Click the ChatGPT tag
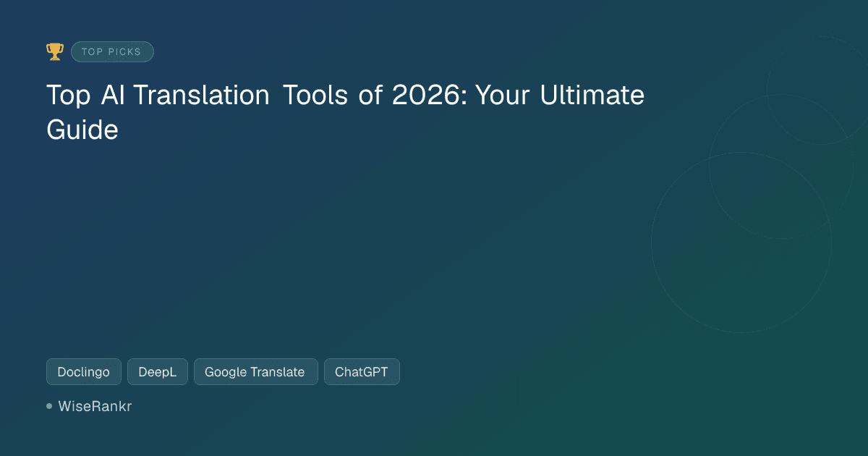This screenshot has width=868, height=456. pos(362,372)
